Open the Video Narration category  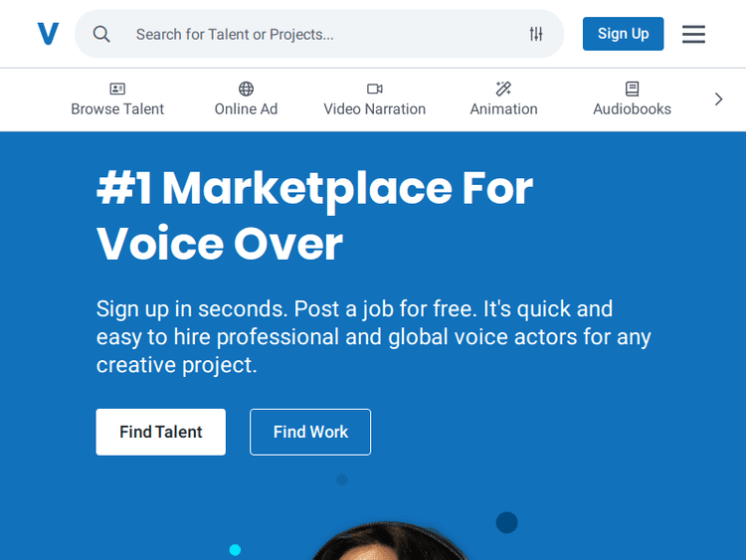pyautogui.click(x=375, y=109)
